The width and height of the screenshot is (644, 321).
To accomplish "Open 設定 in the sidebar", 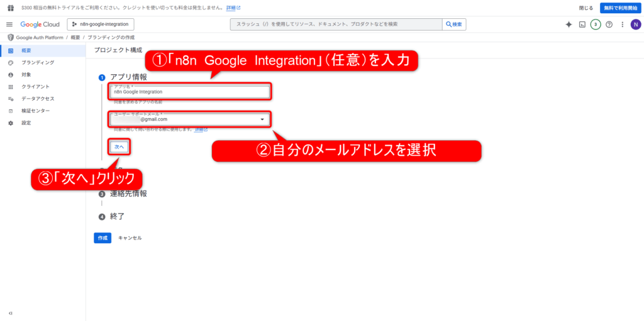I will tap(26, 122).
